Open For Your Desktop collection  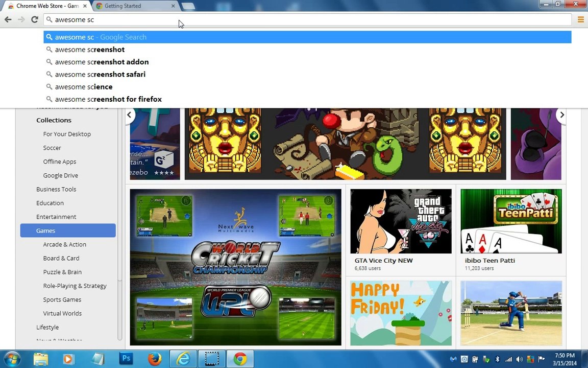[67, 134]
